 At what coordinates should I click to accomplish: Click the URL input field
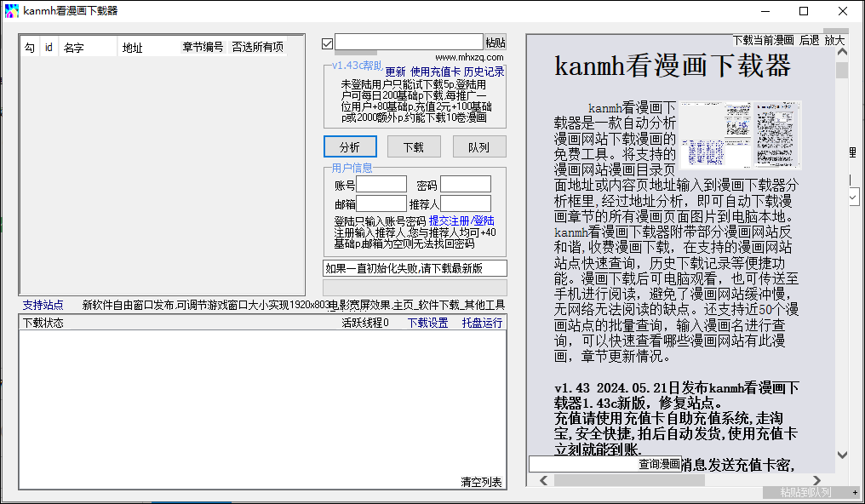(409, 42)
